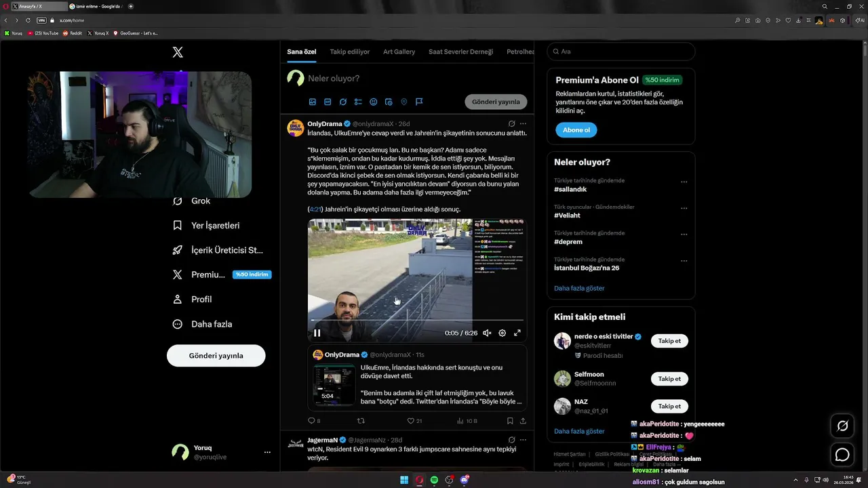The width and height of the screenshot is (868, 488).
Task: Open the emoji picker in composer
Action: point(374,102)
